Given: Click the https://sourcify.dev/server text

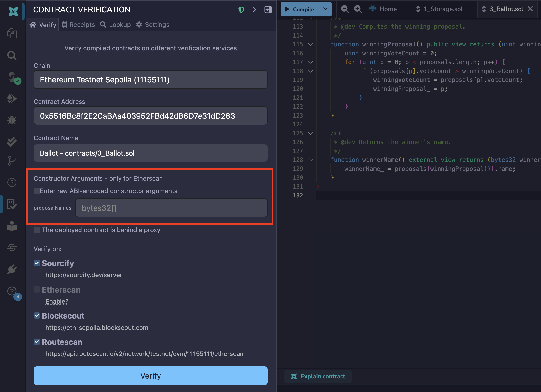Looking at the screenshot, I should tap(84, 275).
